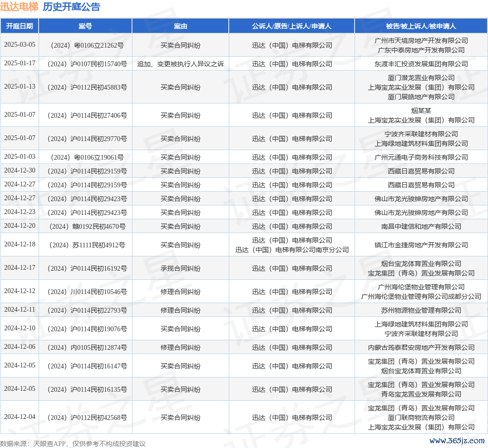Click defendant 镇江市金捷房地产开发有限公司
The width and height of the screenshot is (488, 448).
coord(421,245)
